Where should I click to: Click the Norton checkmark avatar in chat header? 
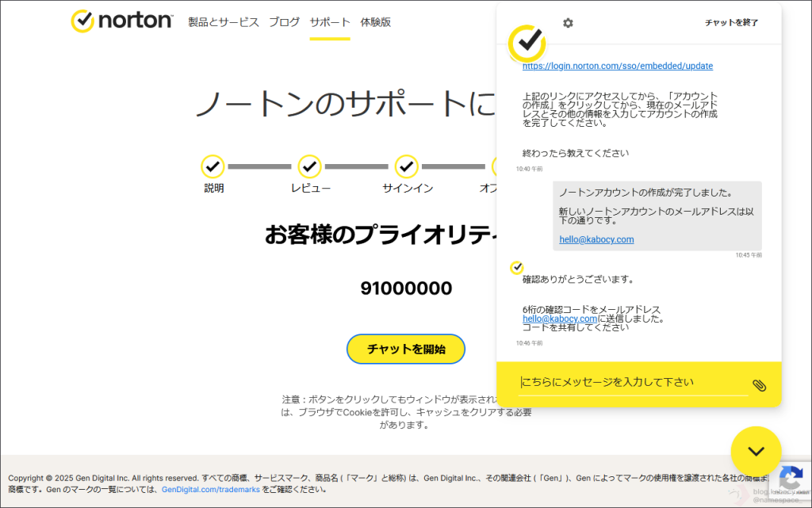[527, 43]
